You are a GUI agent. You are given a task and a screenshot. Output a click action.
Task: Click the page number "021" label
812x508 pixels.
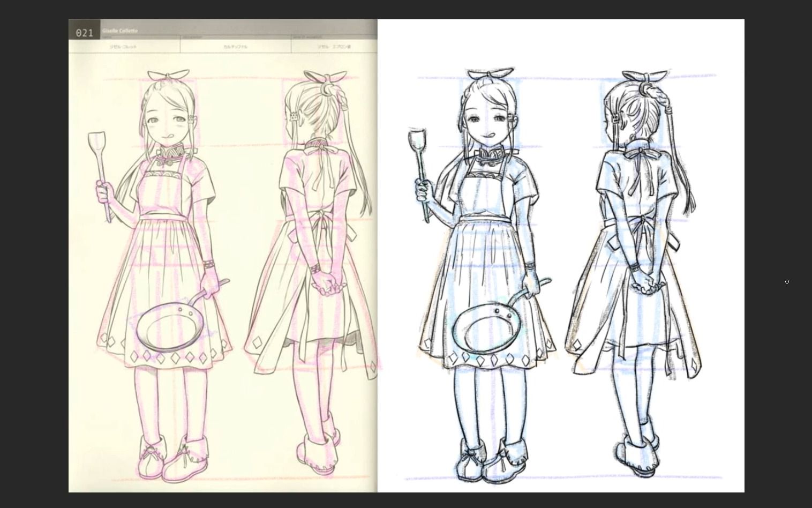(85, 33)
